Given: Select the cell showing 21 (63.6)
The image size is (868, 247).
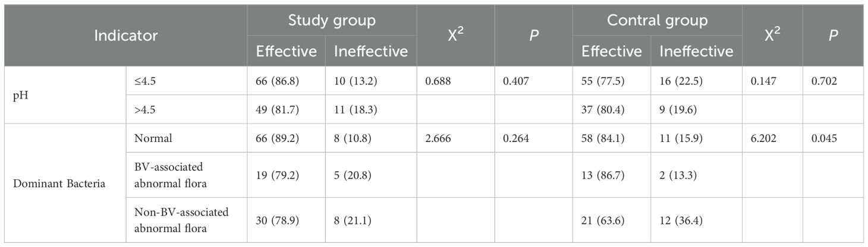Looking at the screenshot, I should 605,220.
